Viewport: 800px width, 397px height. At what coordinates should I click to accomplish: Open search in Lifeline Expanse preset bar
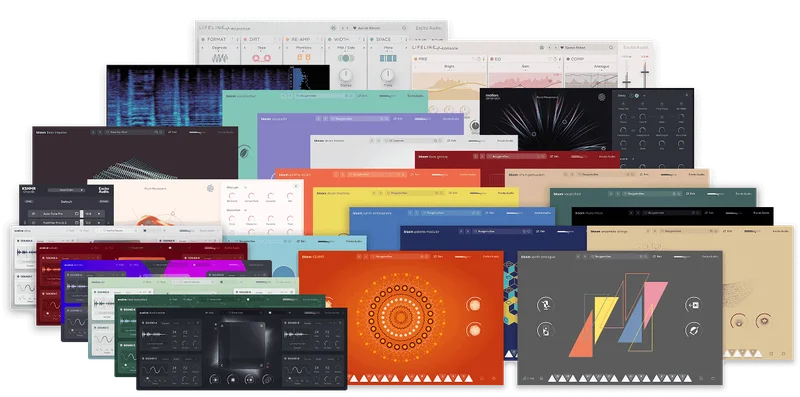(404, 28)
